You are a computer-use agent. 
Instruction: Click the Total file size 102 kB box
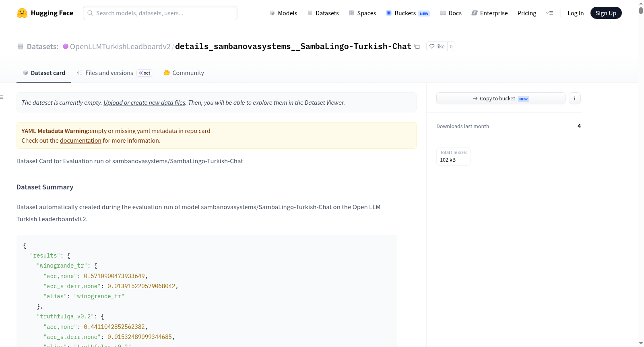(x=453, y=156)
